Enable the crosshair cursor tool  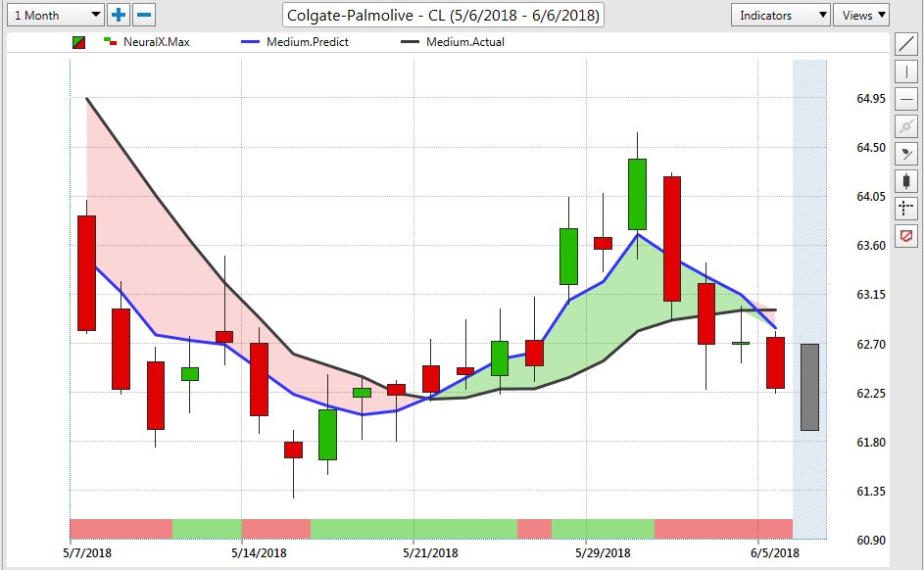point(905,208)
